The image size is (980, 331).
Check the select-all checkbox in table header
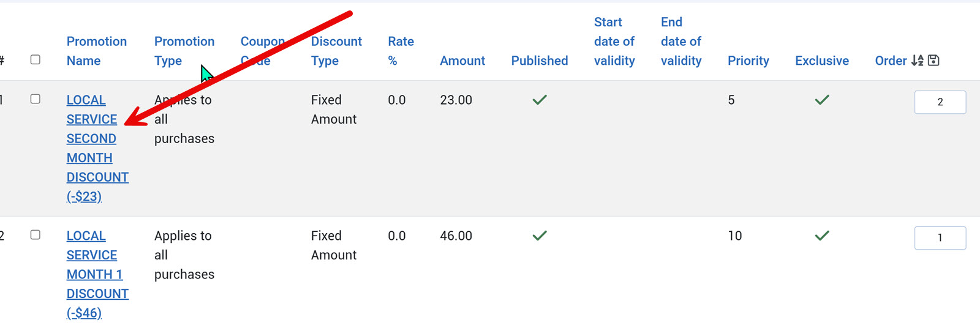click(x=36, y=60)
